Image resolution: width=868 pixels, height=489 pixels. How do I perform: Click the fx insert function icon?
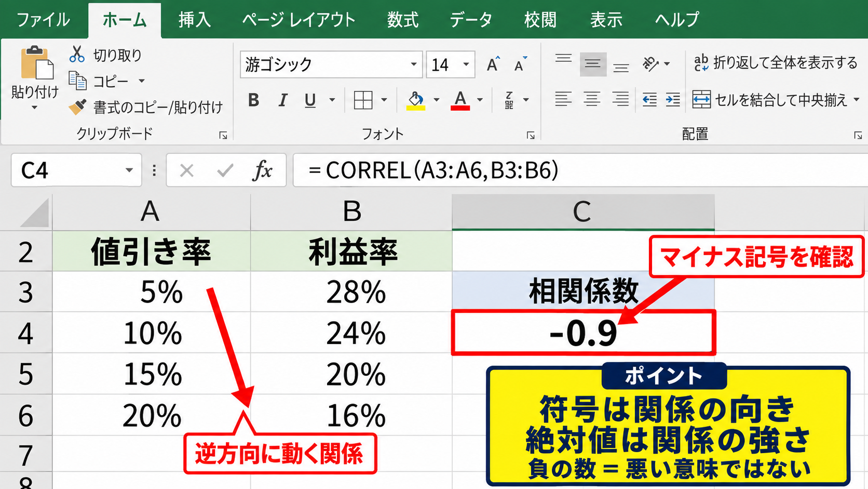(262, 170)
